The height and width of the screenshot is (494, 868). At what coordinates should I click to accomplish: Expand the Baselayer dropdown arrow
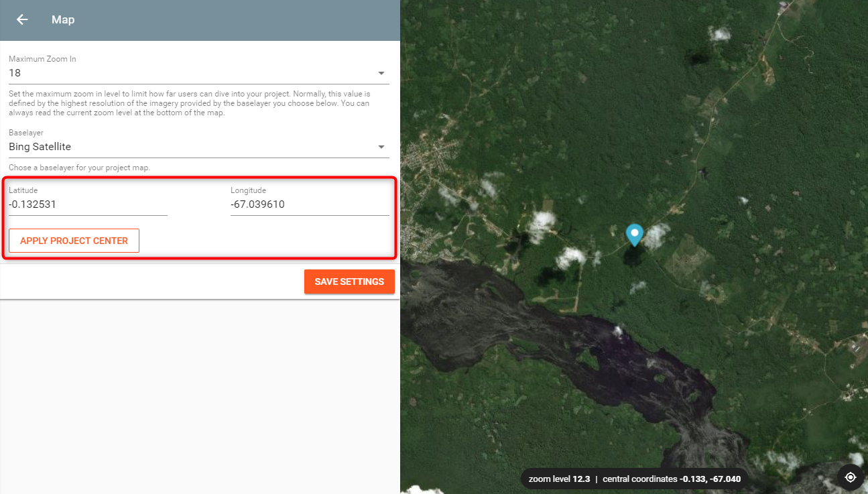[381, 147]
